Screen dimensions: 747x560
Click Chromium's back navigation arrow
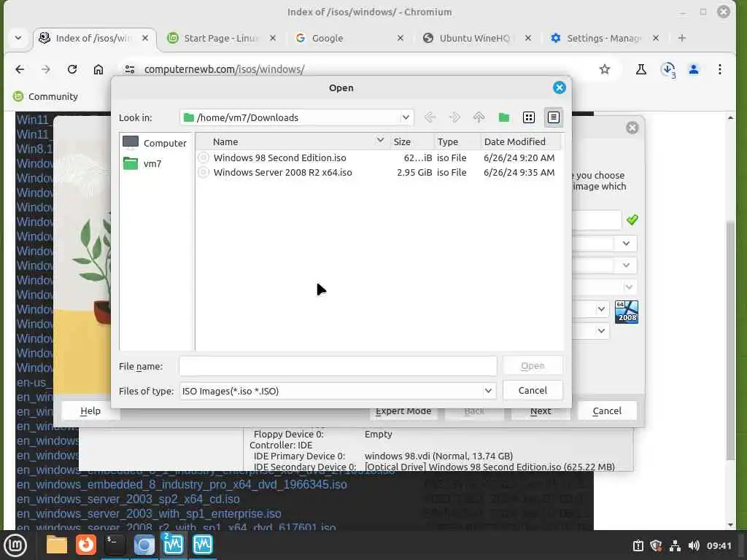(x=20, y=69)
